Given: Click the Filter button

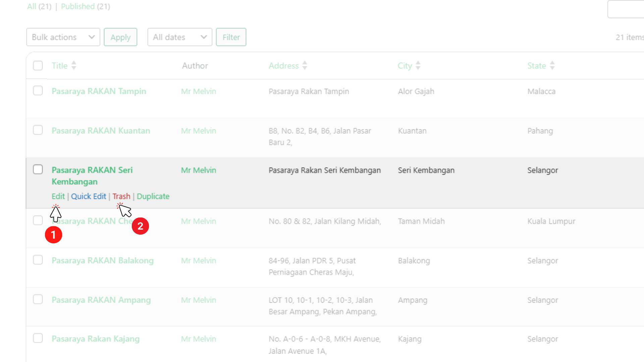Looking at the screenshot, I should (231, 37).
